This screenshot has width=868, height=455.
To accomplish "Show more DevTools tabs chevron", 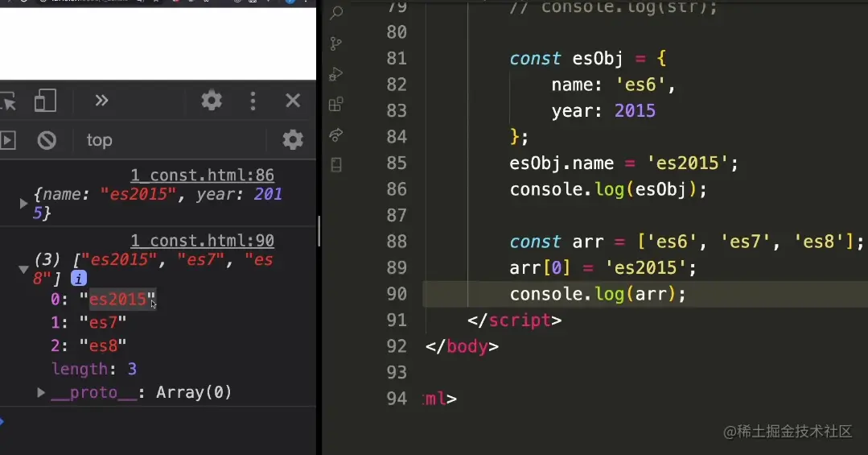I will [x=101, y=101].
